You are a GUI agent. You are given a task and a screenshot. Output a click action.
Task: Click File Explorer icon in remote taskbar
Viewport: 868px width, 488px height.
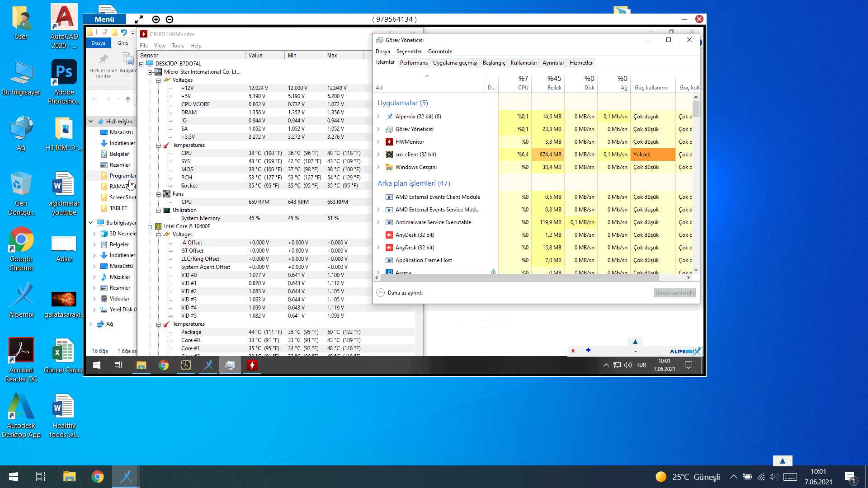coord(142,365)
